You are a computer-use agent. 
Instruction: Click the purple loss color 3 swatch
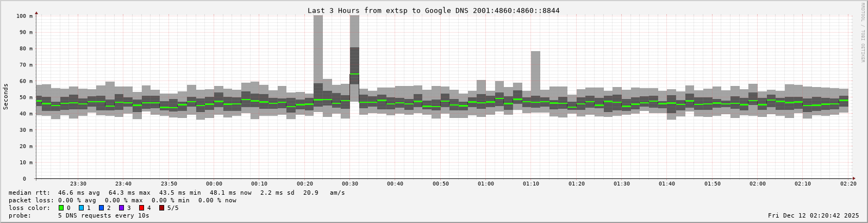click(121, 208)
